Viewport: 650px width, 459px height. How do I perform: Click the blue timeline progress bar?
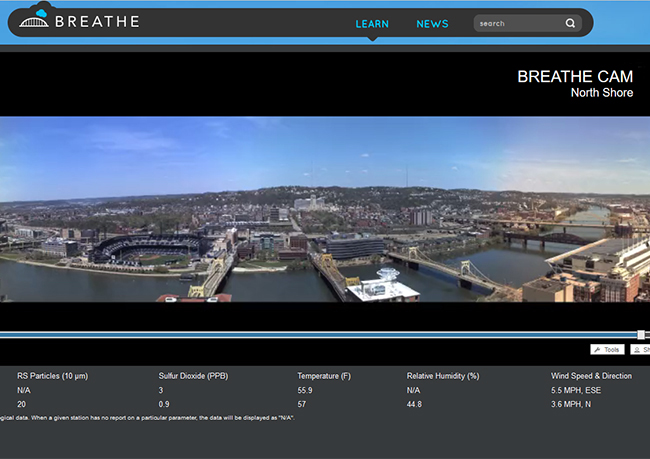(x=318, y=335)
